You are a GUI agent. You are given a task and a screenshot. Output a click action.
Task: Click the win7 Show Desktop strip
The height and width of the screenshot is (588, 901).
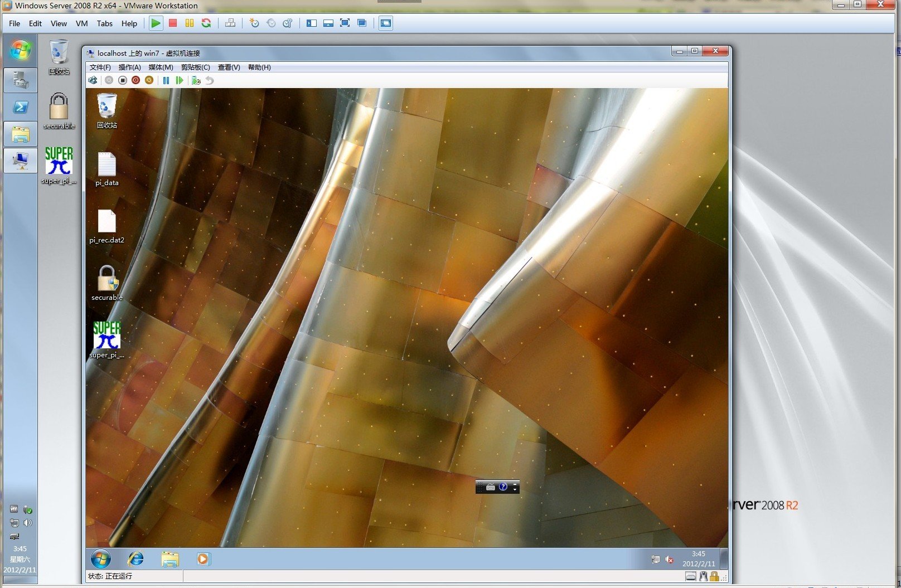724,558
